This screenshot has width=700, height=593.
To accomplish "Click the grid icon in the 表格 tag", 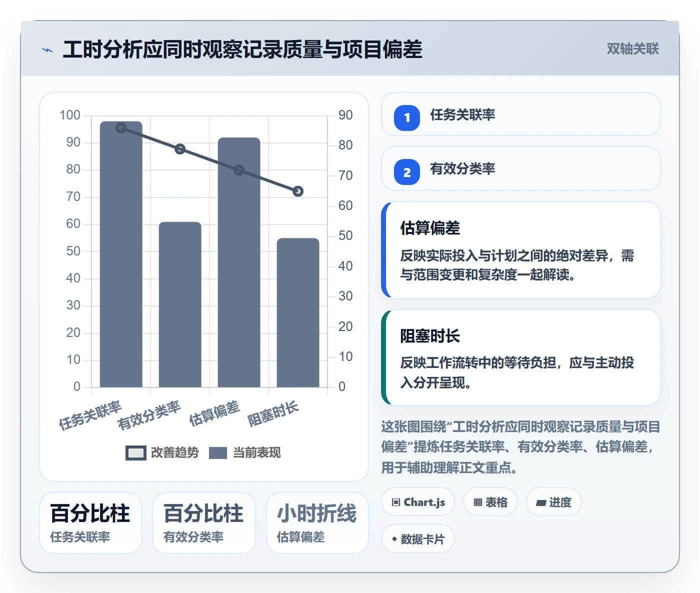I will (478, 502).
